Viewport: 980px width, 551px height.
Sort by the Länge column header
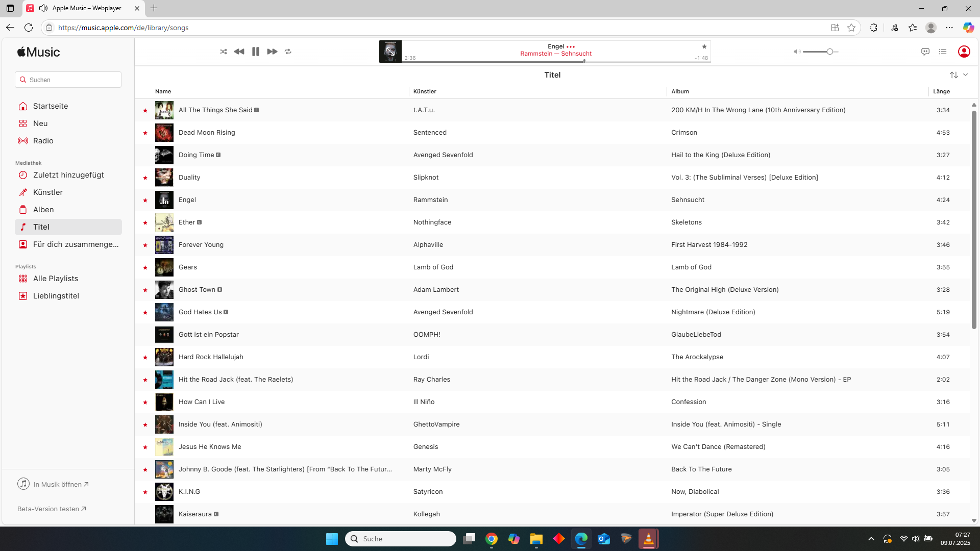pyautogui.click(x=941, y=91)
